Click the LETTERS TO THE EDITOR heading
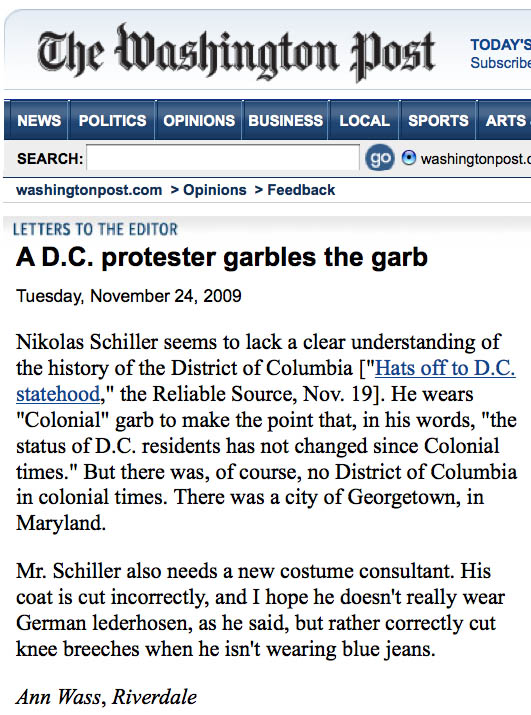 pyautogui.click(x=95, y=229)
